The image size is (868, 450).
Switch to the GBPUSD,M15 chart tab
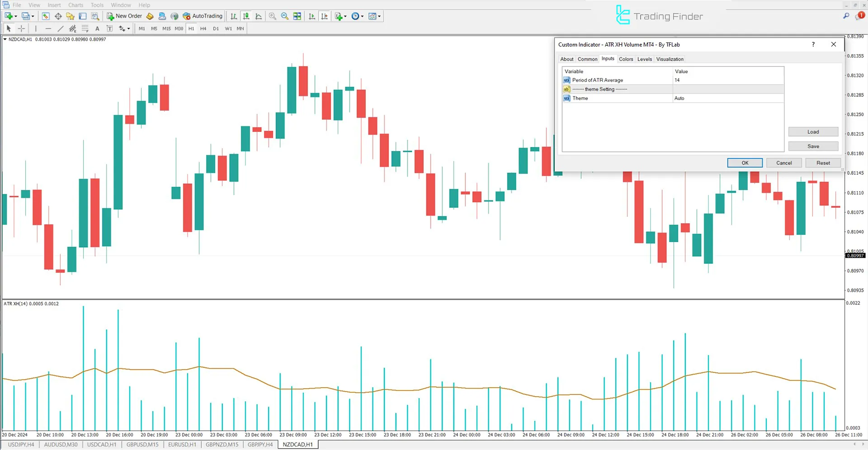tap(142, 444)
